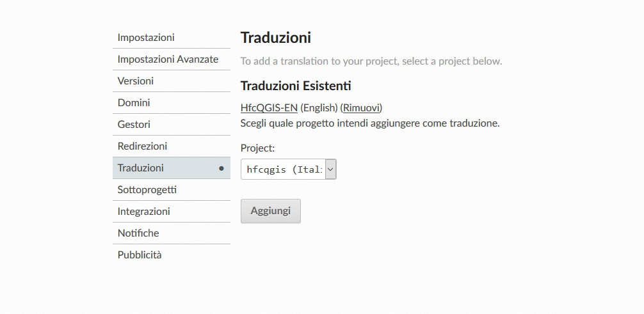Click the Project: field label
The image size is (644, 314).
[x=257, y=148]
